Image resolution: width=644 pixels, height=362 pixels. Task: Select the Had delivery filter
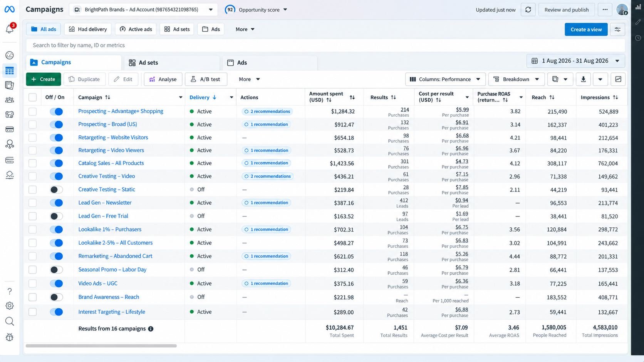[88, 29]
